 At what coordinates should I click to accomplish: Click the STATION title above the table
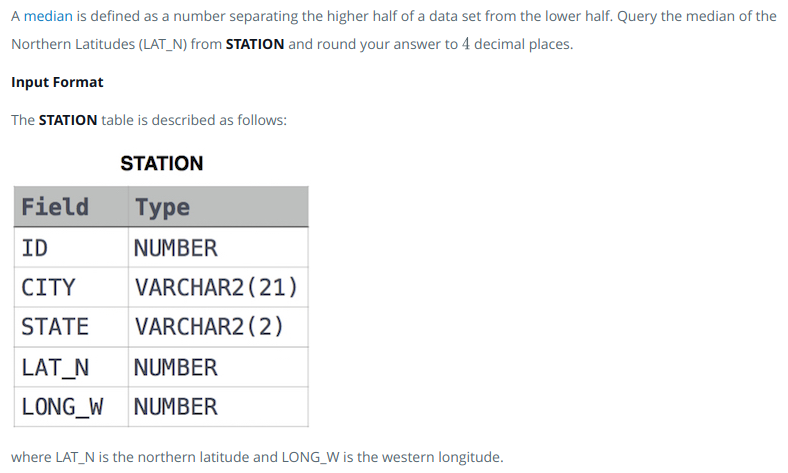[162, 163]
